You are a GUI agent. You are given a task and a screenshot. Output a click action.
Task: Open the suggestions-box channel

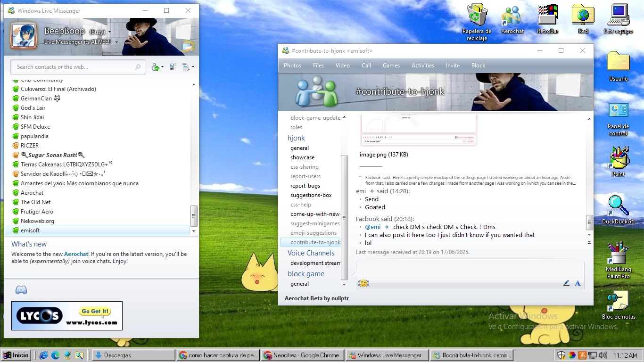311,195
